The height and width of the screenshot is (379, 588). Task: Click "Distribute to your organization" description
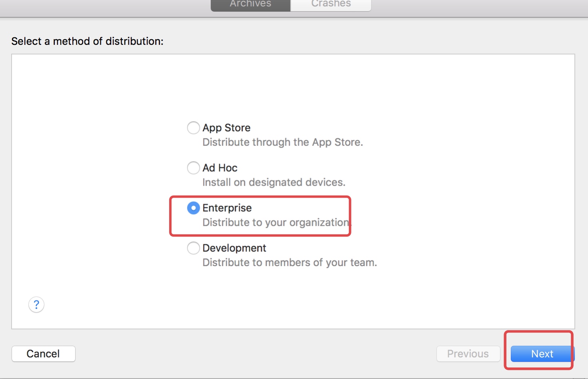click(x=276, y=223)
